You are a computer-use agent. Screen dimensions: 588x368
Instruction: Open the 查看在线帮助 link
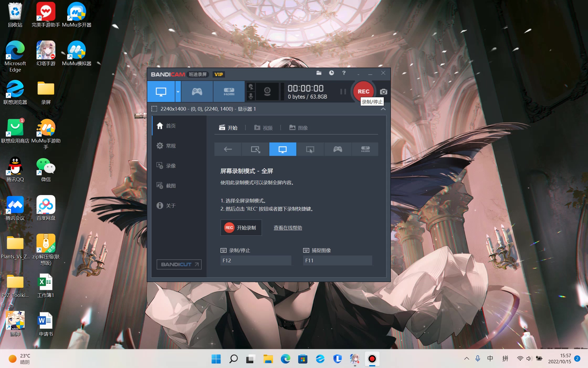[288, 228]
